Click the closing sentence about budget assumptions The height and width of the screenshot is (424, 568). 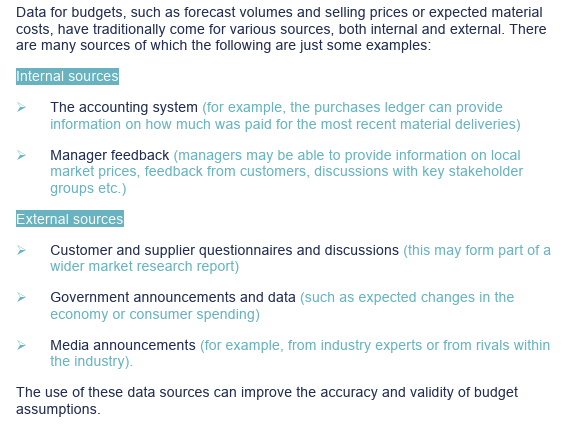click(x=267, y=400)
